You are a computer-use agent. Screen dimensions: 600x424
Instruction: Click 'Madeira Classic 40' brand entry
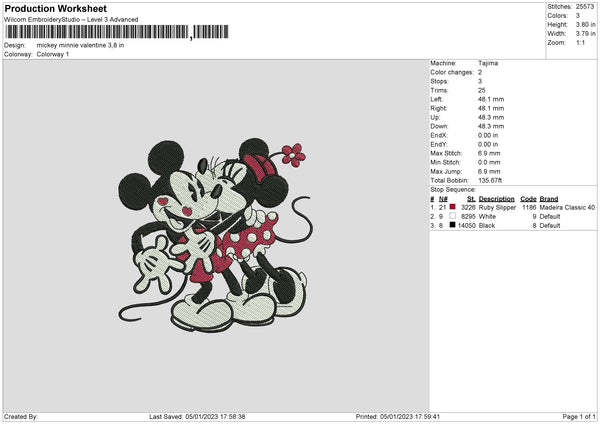point(567,207)
